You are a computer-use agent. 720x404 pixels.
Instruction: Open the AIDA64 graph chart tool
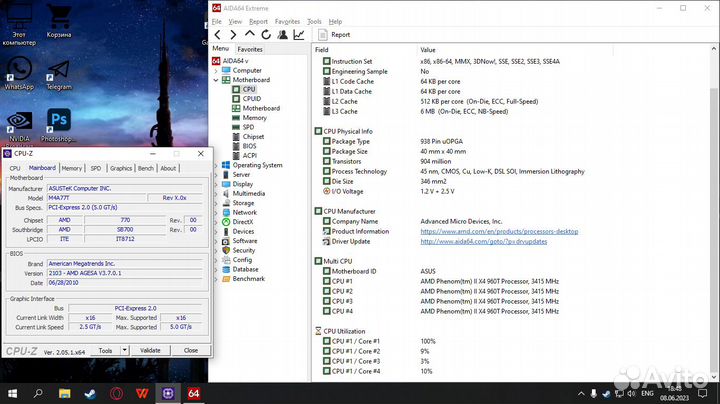299,34
